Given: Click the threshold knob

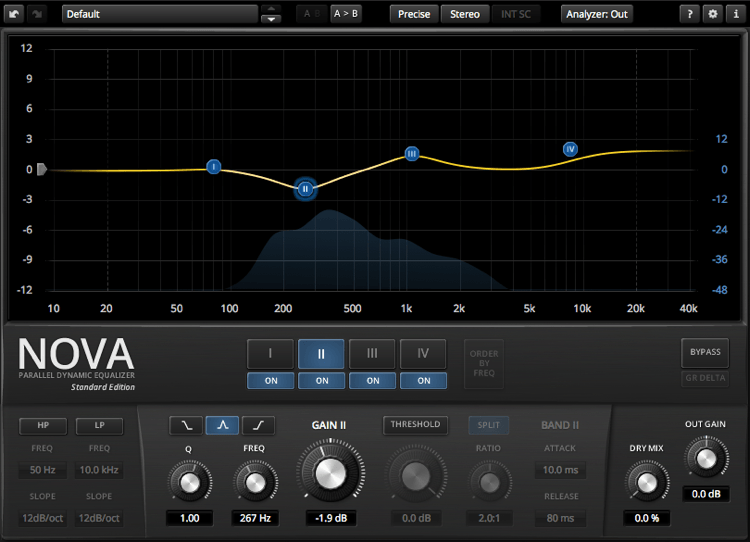Looking at the screenshot, I should (x=416, y=476).
